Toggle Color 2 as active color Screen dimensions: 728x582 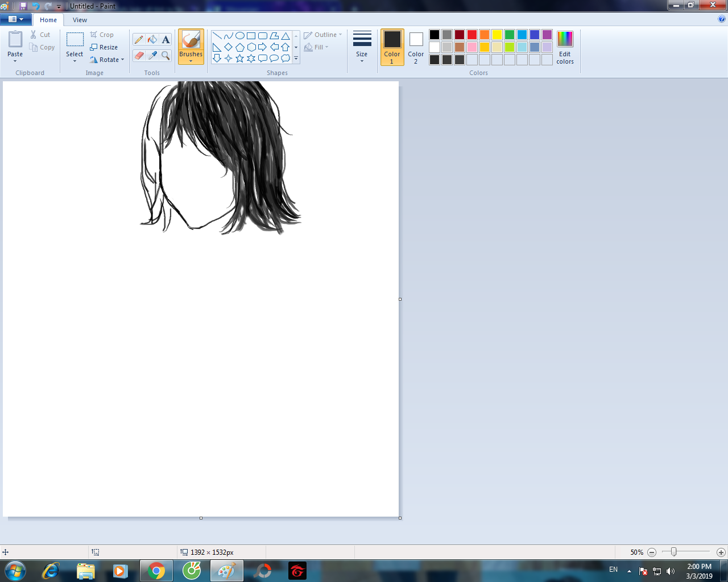click(x=416, y=47)
